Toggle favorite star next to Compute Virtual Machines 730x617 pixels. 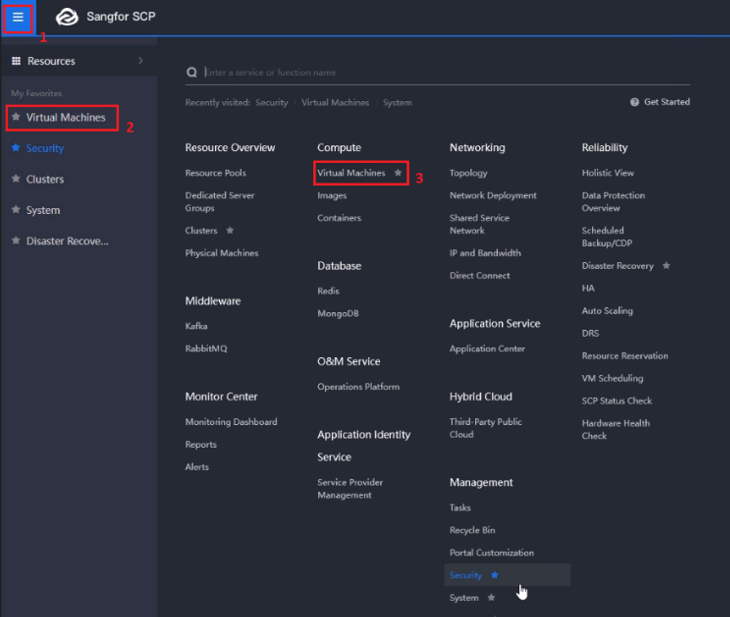(398, 173)
